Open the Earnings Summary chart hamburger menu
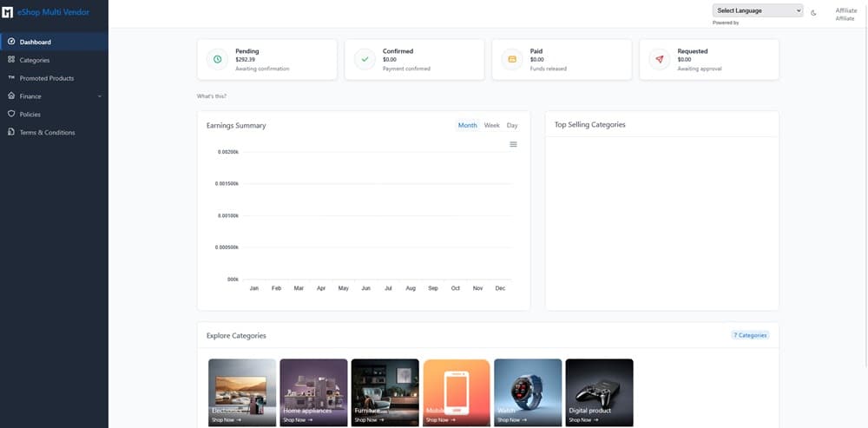The width and height of the screenshot is (868, 428). click(x=513, y=144)
